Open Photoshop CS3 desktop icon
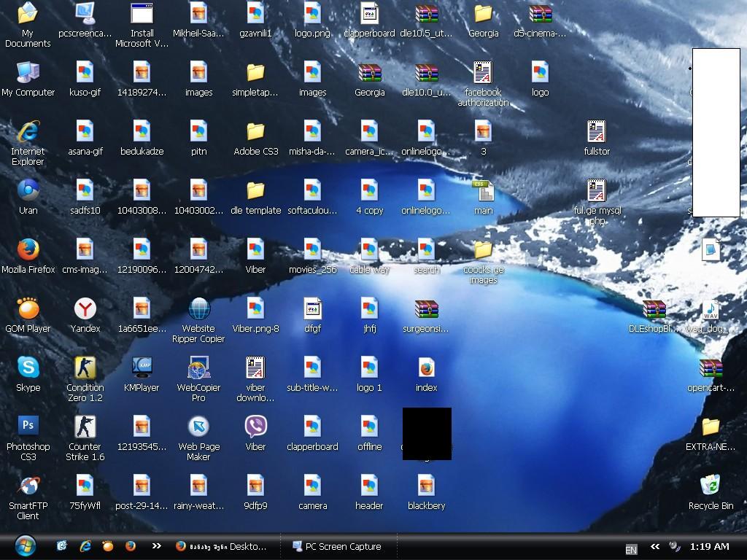747x560 pixels. tap(28, 427)
